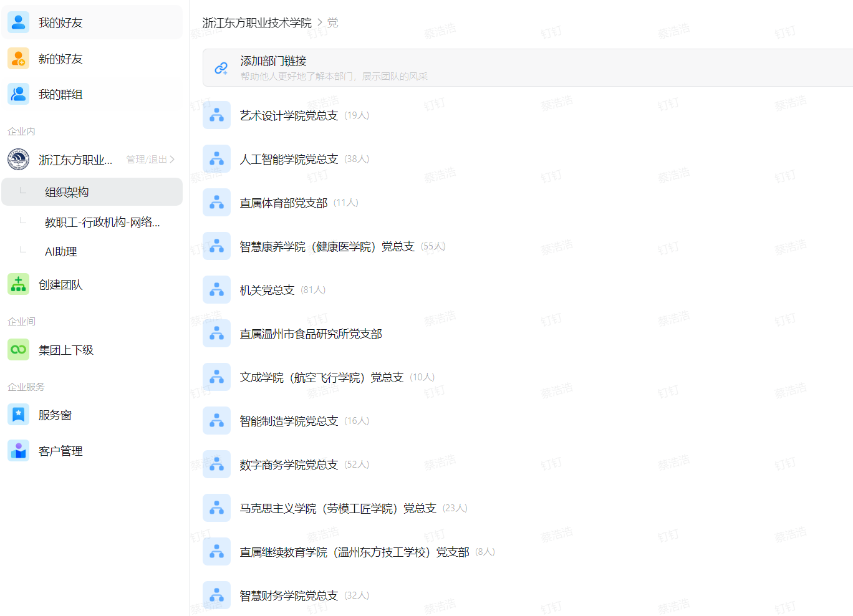
Task: Open 人工智能学院党总支 department
Action: (x=289, y=159)
